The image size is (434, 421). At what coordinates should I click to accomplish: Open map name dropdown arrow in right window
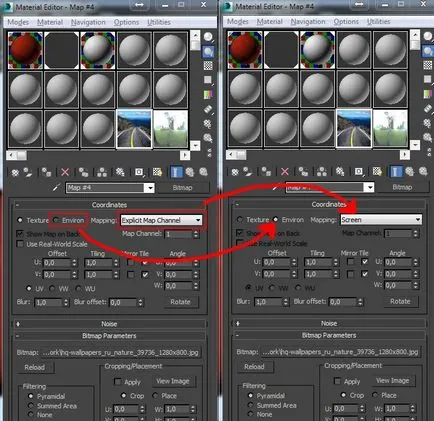[370, 187]
